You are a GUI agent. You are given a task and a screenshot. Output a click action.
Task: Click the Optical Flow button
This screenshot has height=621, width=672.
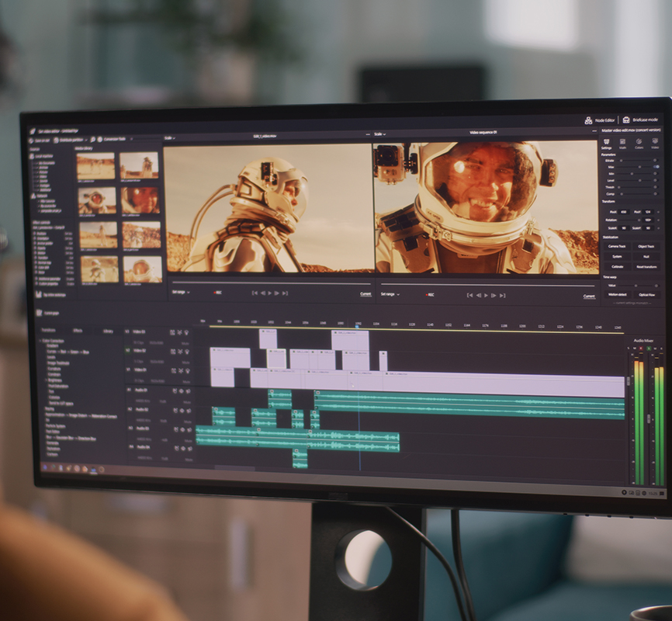(646, 295)
